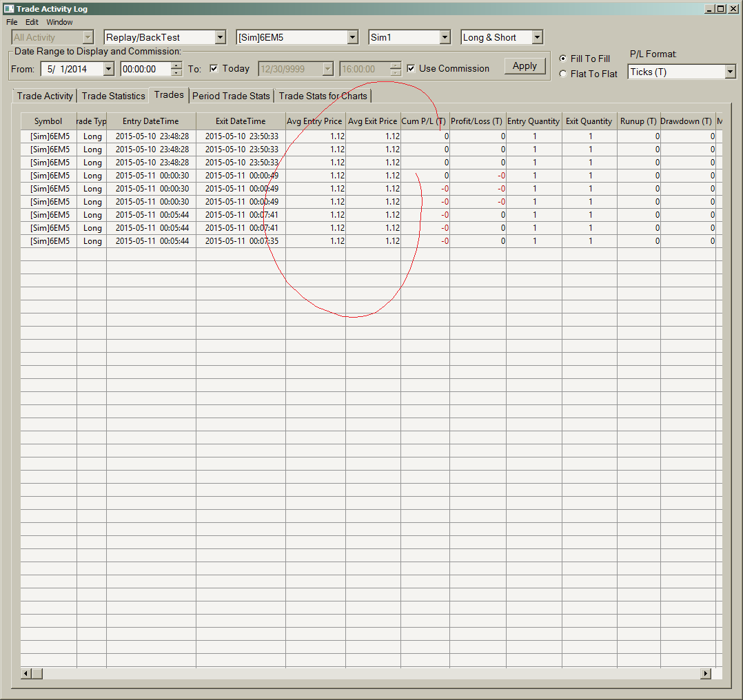Image resolution: width=743 pixels, height=700 pixels.
Task: Open the Period Trade Stats tab
Action: pyautogui.click(x=231, y=96)
